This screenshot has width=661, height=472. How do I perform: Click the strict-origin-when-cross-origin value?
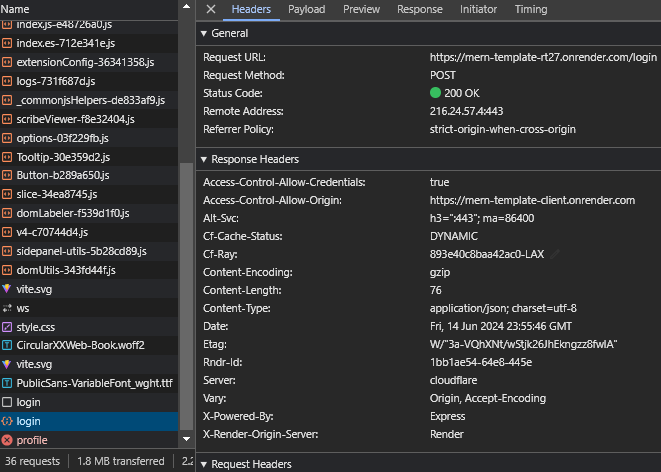tap(502, 129)
